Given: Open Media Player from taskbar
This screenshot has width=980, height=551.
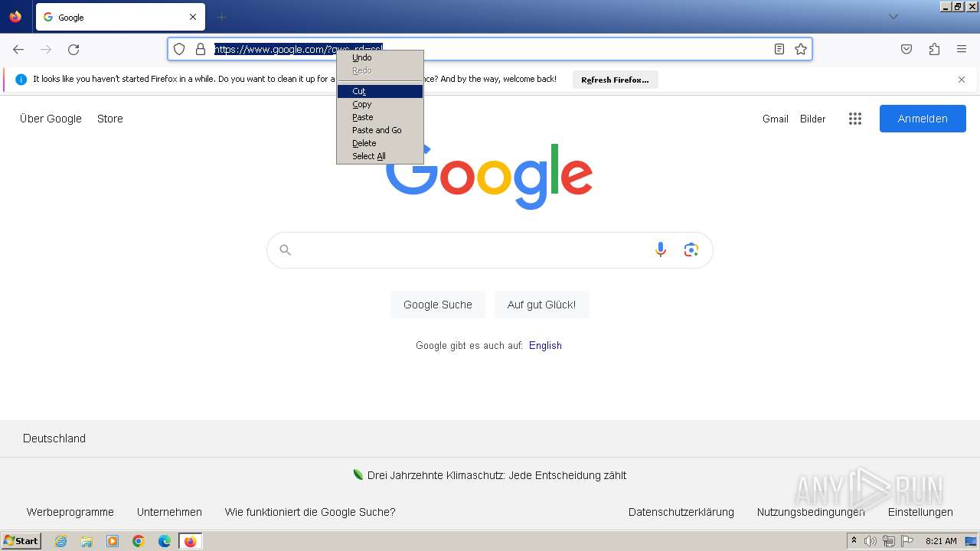Looking at the screenshot, I should pyautogui.click(x=113, y=541).
